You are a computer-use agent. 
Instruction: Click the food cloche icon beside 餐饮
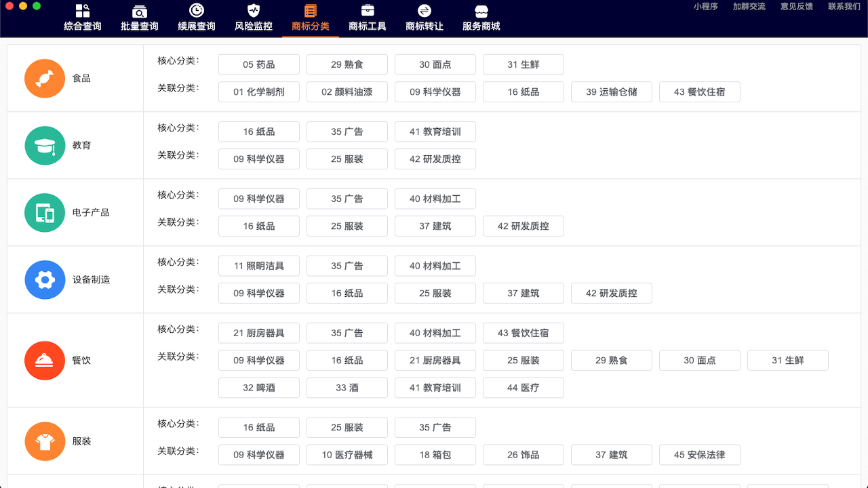[x=45, y=360]
